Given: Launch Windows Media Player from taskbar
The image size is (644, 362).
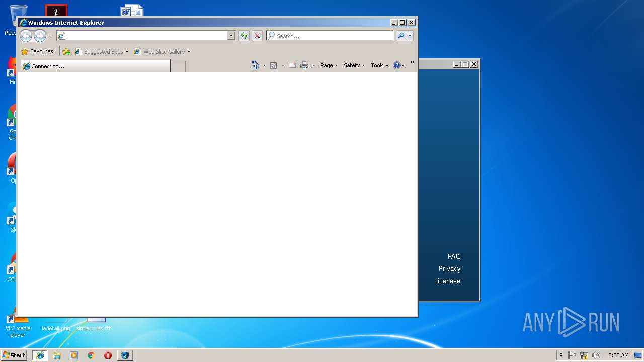Looking at the screenshot, I should coord(74,355).
